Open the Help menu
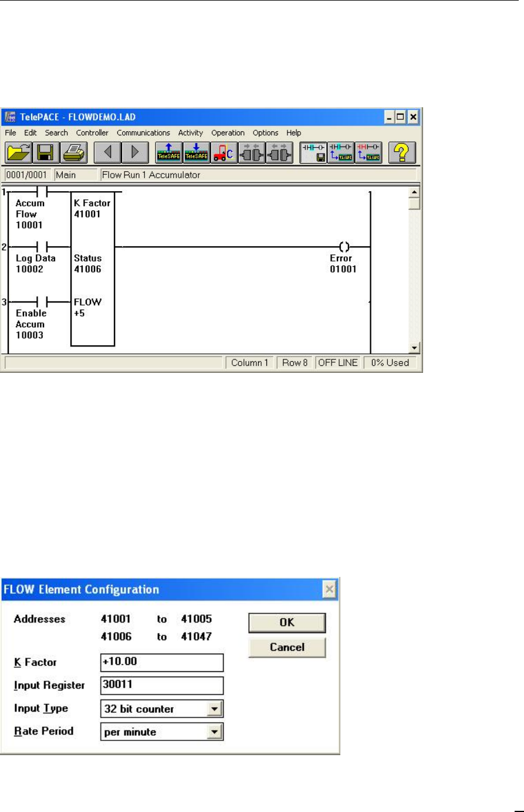Image resolution: width=524 pixels, height=812 pixels. (293, 133)
